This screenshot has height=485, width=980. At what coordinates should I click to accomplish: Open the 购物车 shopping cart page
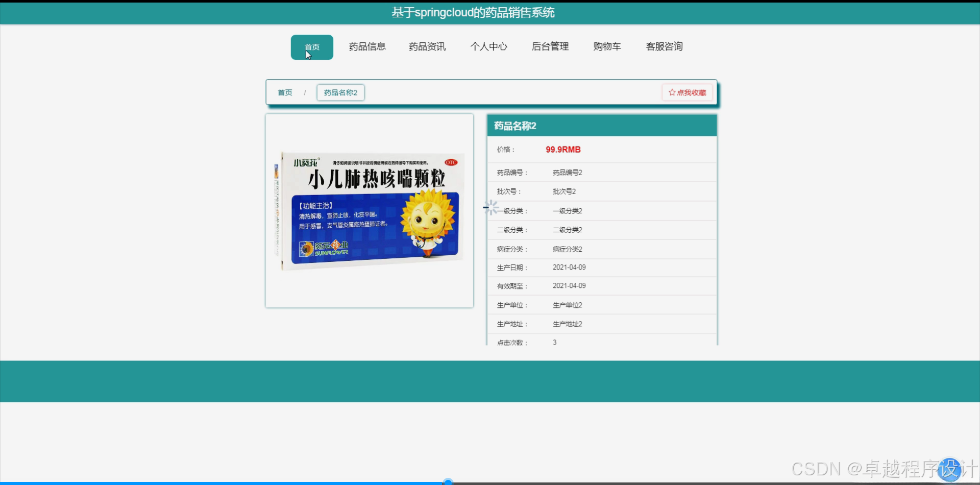606,46
